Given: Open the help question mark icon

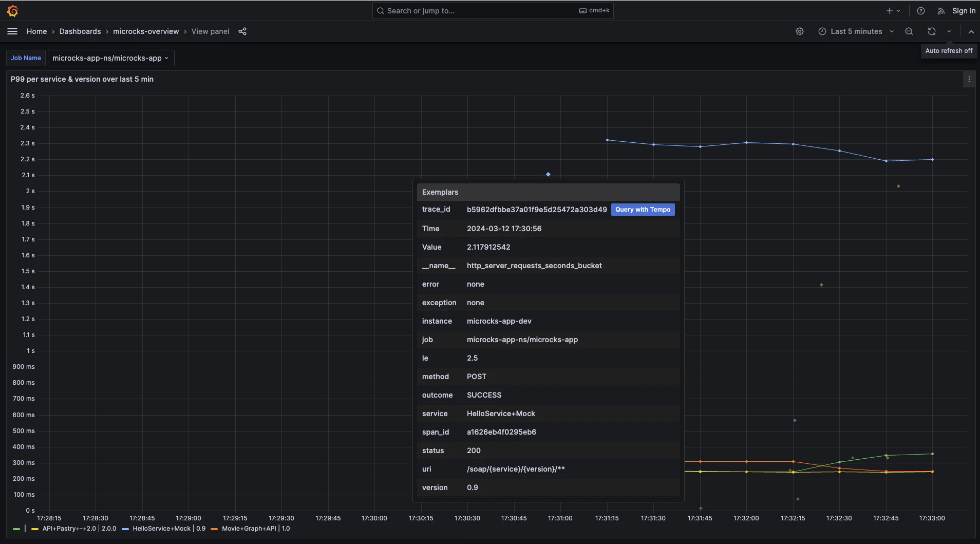Looking at the screenshot, I should click(920, 11).
